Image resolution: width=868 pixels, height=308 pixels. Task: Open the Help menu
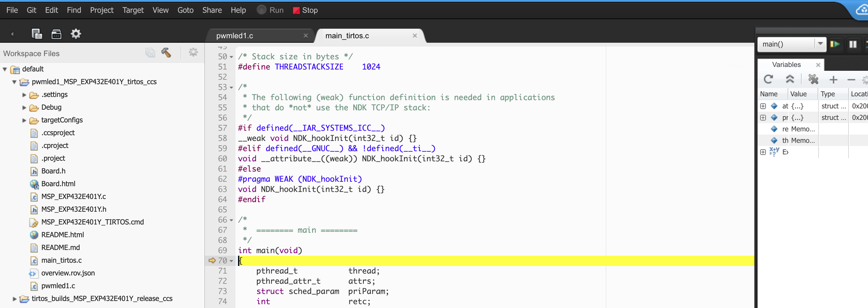coord(238,10)
